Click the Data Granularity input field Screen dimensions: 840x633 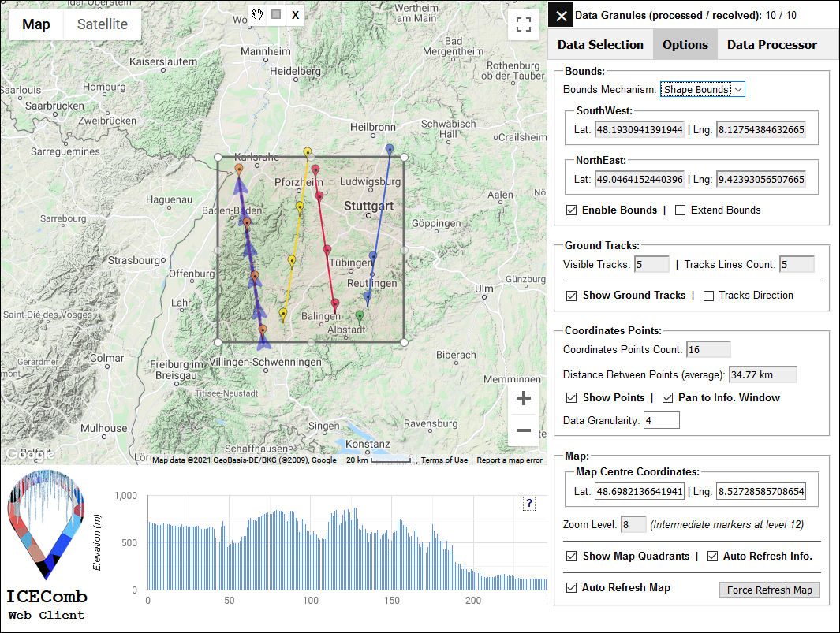coord(661,421)
